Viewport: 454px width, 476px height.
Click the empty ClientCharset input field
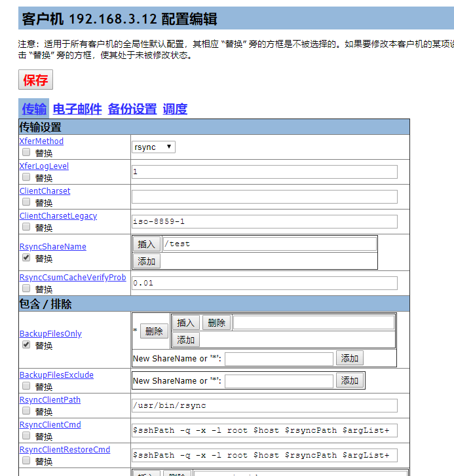pos(265,196)
